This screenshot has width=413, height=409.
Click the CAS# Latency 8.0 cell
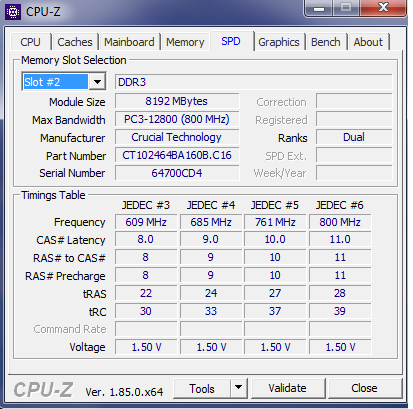tap(146, 239)
